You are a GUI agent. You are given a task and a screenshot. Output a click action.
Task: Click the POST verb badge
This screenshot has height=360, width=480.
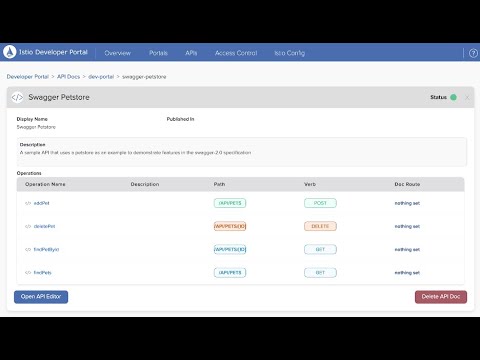pyautogui.click(x=320, y=203)
